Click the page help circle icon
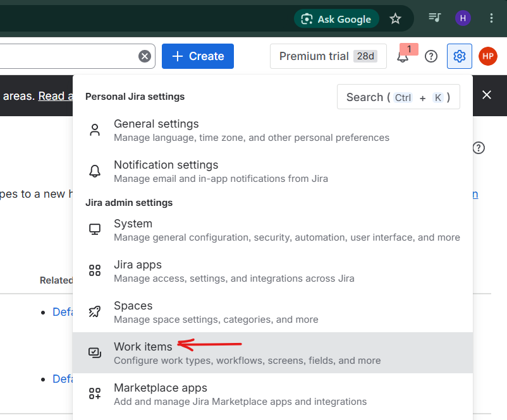507x420 pixels. pos(479,148)
